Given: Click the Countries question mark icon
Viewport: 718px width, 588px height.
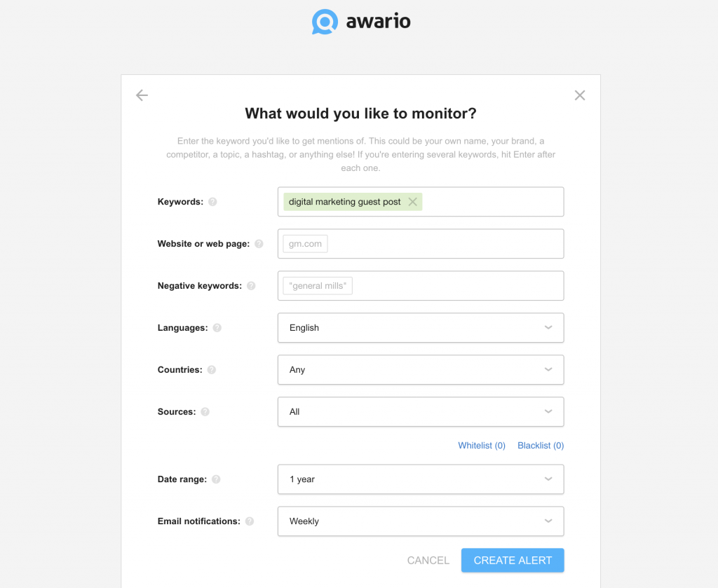Looking at the screenshot, I should 212,370.
